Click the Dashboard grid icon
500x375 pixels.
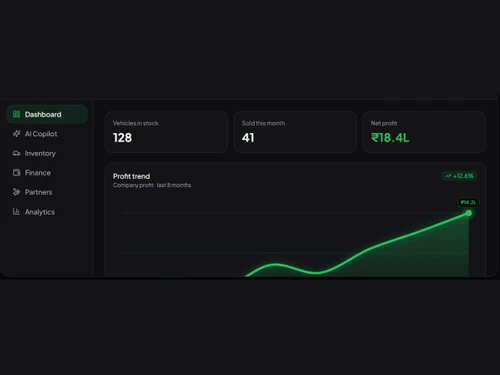(x=16, y=114)
